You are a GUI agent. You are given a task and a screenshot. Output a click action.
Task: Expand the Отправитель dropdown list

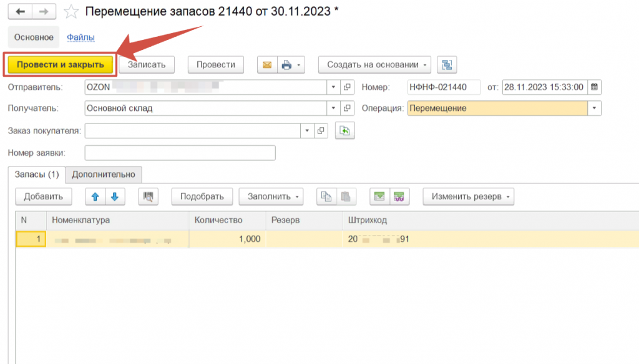[x=333, y=87]
